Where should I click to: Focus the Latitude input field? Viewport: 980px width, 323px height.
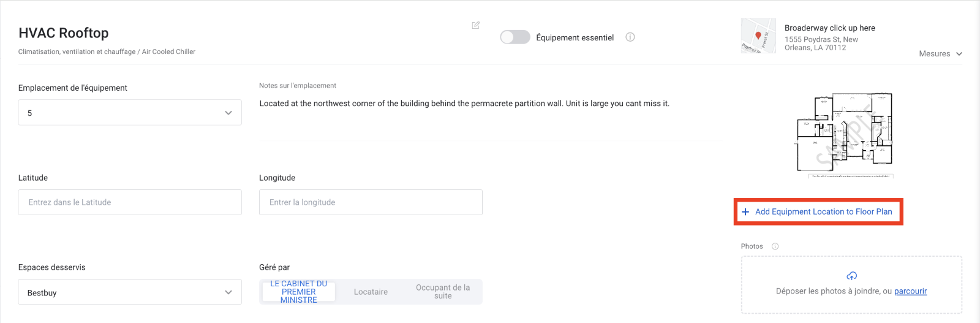(130, 202)
